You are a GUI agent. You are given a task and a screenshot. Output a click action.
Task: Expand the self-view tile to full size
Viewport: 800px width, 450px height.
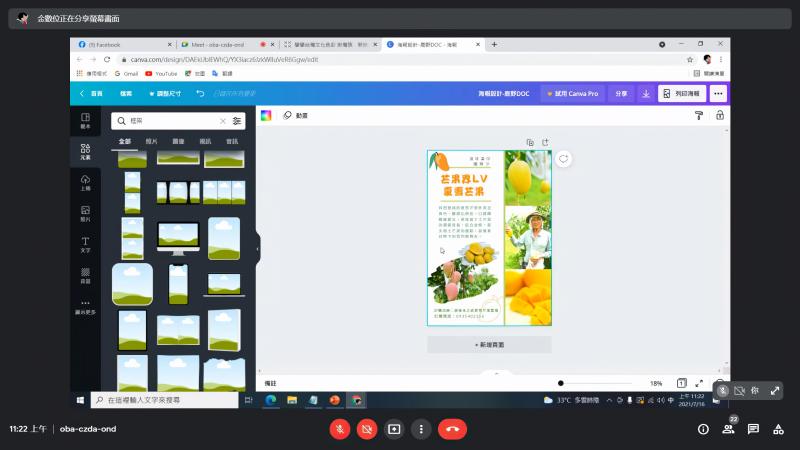(x=774, y=391)
